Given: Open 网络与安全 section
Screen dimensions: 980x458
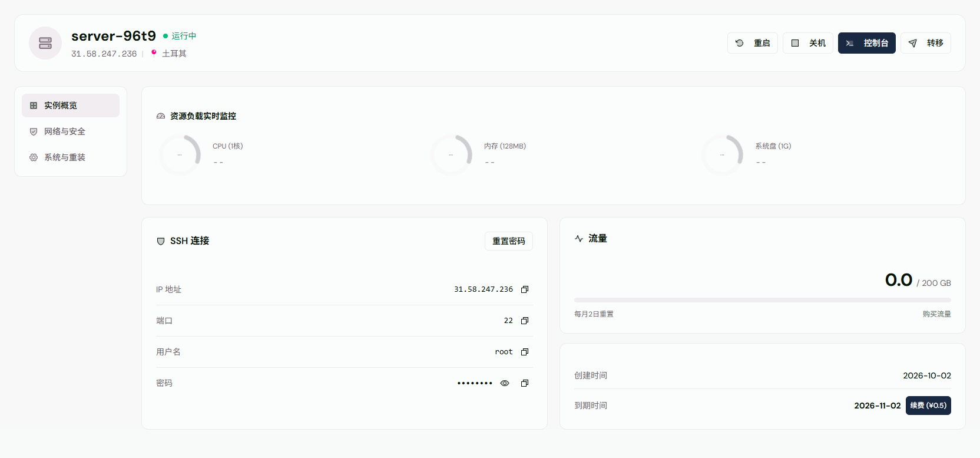Looking at the screenshot, I should tap(71, 131).
